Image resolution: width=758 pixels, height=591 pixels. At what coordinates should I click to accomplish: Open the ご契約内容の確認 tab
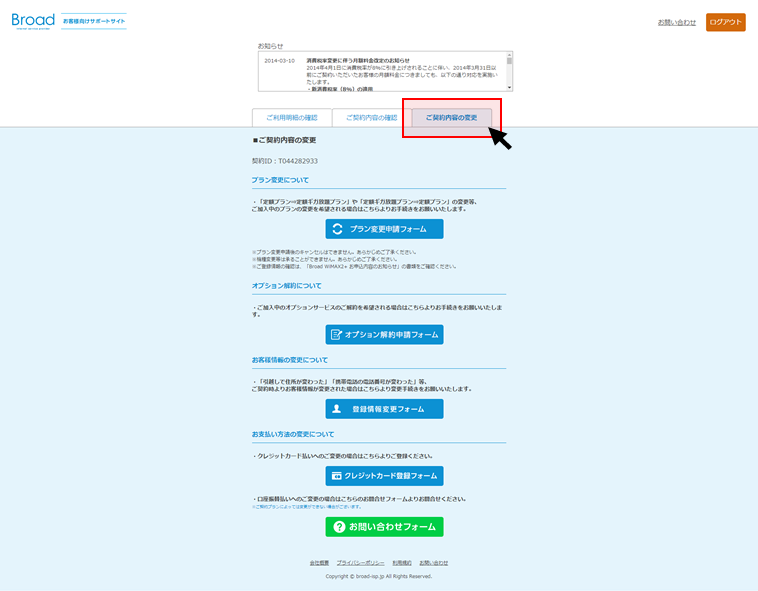point(371,118)
